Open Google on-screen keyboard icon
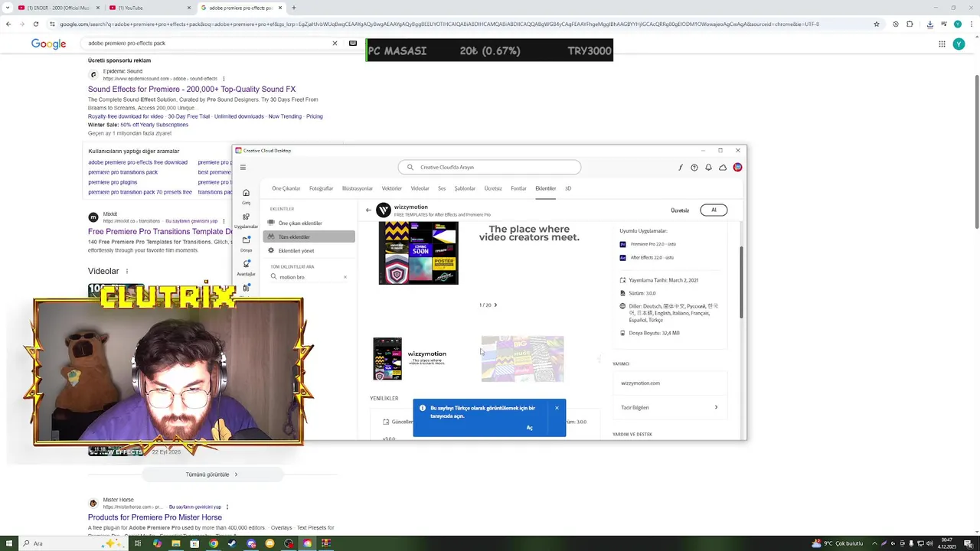This screenshot has width=980, height=551. coord(352,43)
